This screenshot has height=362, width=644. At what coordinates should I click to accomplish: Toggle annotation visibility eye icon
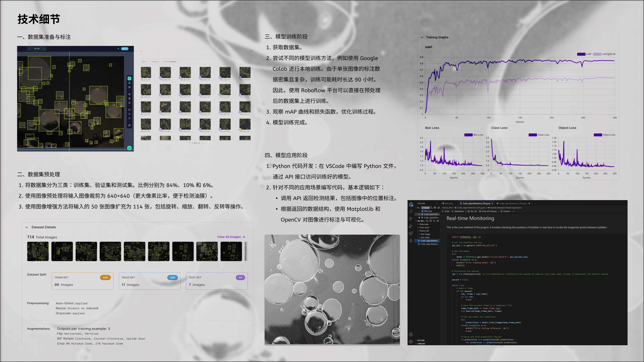click(118, 49)
